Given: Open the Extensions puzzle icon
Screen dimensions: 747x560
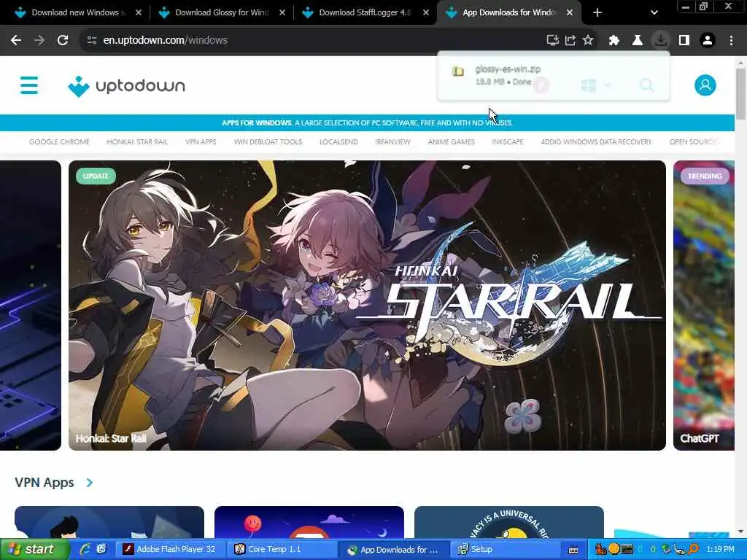Looking at the screenshot, I should [614, 41].
